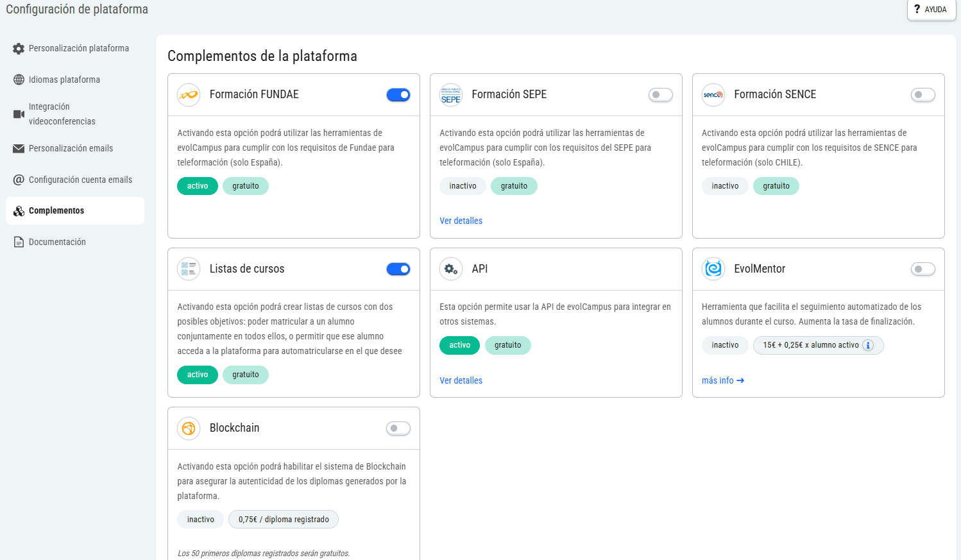Open Documentación section

[x=75, y=242]
